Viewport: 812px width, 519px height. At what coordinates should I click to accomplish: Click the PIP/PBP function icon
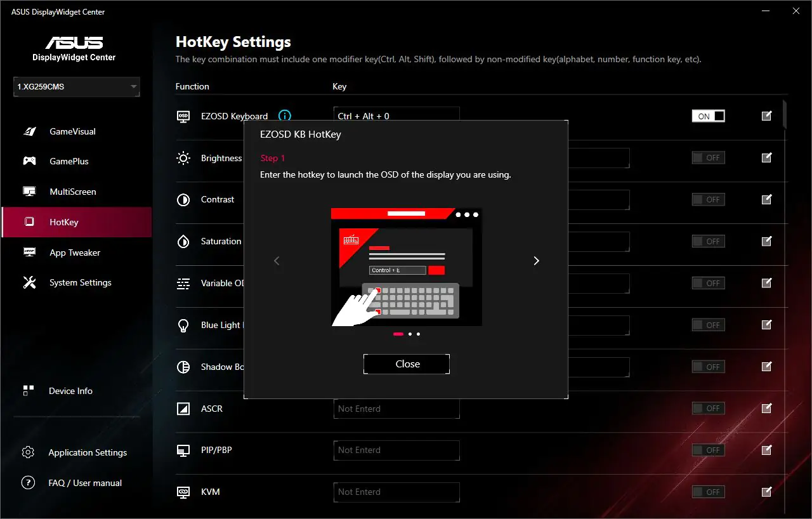183,450
